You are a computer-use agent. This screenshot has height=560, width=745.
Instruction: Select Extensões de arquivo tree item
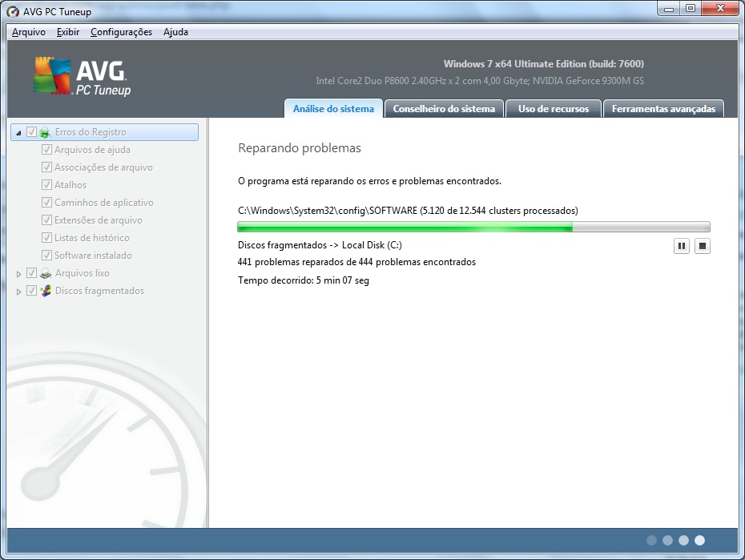pos(99,220)
